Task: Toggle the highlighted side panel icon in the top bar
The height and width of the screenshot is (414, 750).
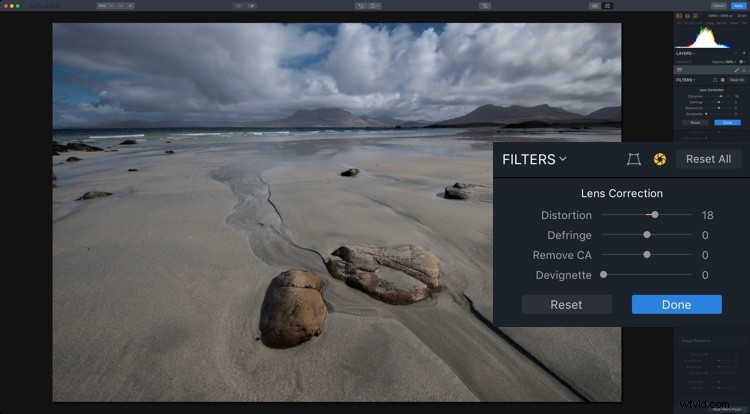Action: [x=607, y=6]
